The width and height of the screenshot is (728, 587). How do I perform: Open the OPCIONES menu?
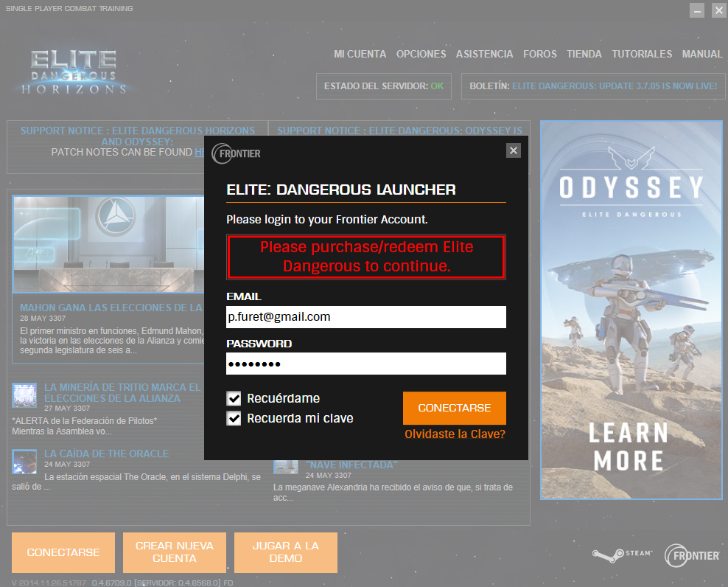[421, 54]
